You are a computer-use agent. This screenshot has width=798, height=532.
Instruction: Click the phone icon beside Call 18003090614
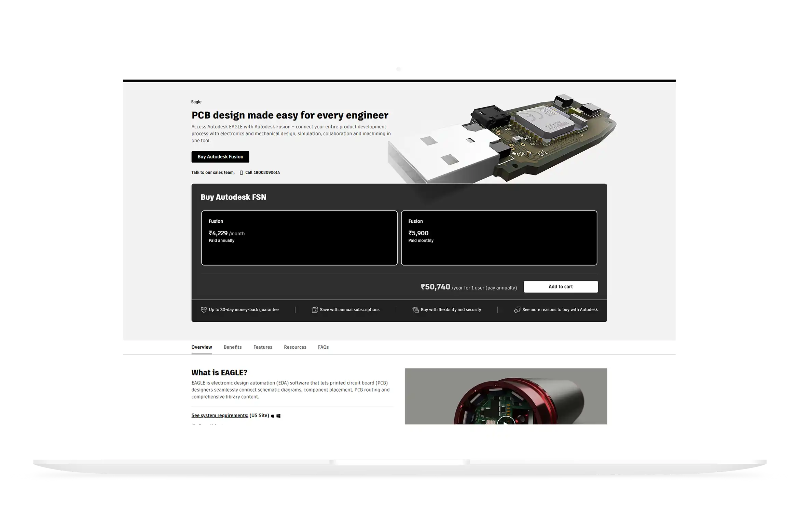point(242,173)
